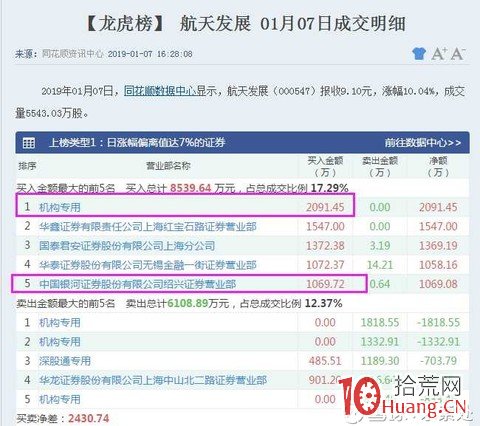The width and height of the screenshot is (480, 426).
Task: Click the blue shirt skin icon
Action: (x=419, y=53)
